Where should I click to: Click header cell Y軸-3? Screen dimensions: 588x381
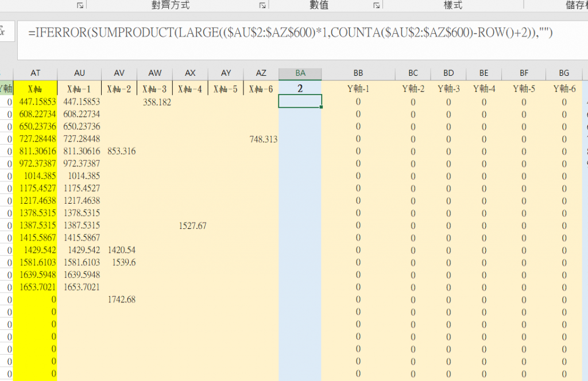[448, 89]
